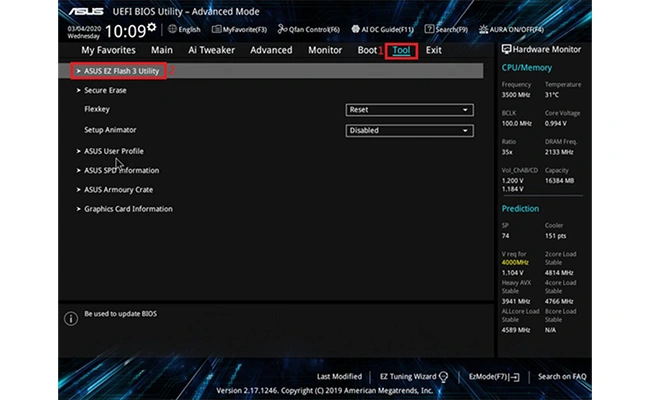Screen dimensions: 650x400
Task: Switch to the Ai Tweaker tab
Action: click(x=212, y=50)
